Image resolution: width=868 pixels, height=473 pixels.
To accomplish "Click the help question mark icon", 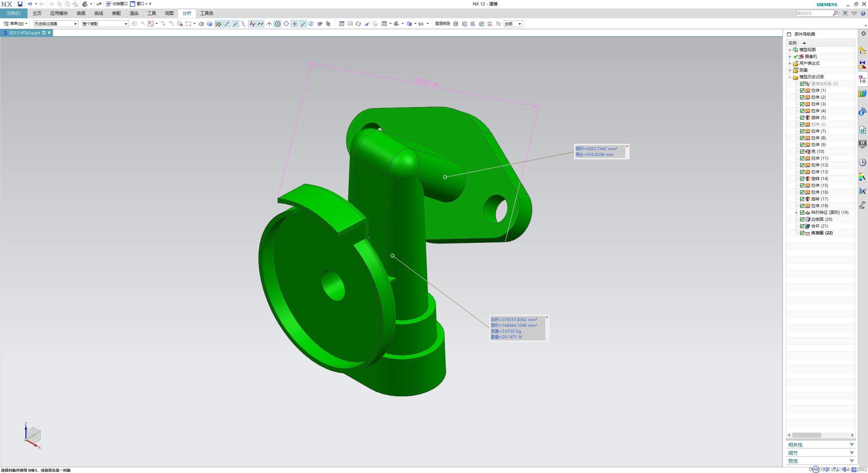I will (863, 13).
